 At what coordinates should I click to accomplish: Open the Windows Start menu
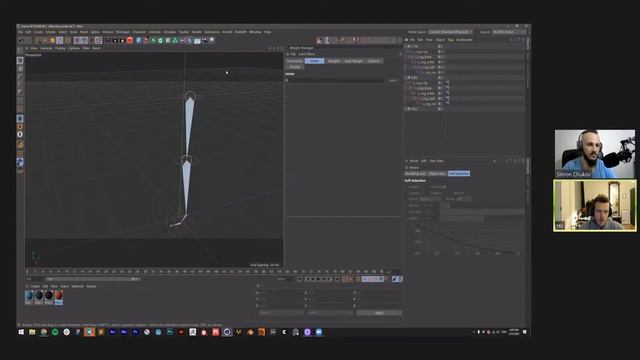point(21,332)
